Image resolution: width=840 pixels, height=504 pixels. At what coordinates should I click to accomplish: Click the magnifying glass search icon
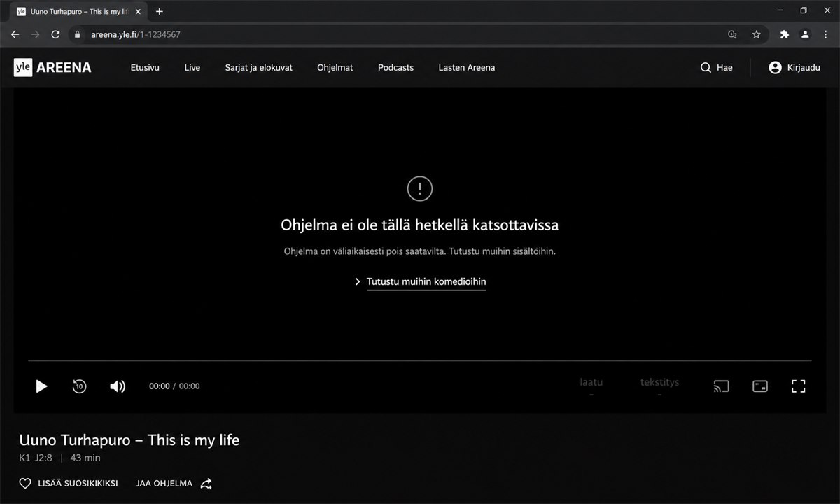point(706,68)
